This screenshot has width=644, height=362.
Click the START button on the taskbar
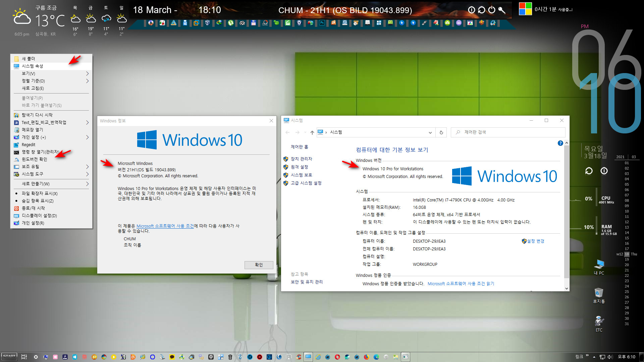(x=9, y=357)
